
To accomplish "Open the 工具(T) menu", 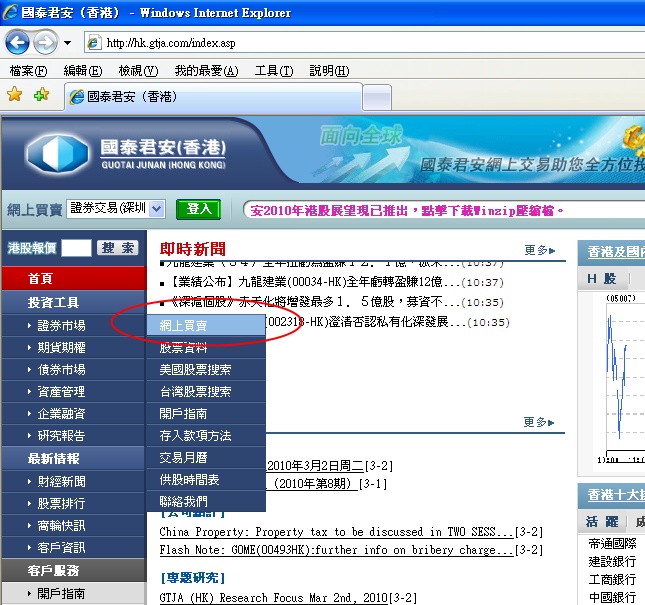I will pos(274,71).
